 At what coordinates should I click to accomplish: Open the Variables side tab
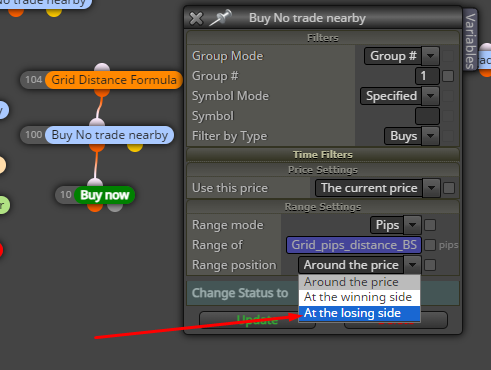(x=470, y=41)
